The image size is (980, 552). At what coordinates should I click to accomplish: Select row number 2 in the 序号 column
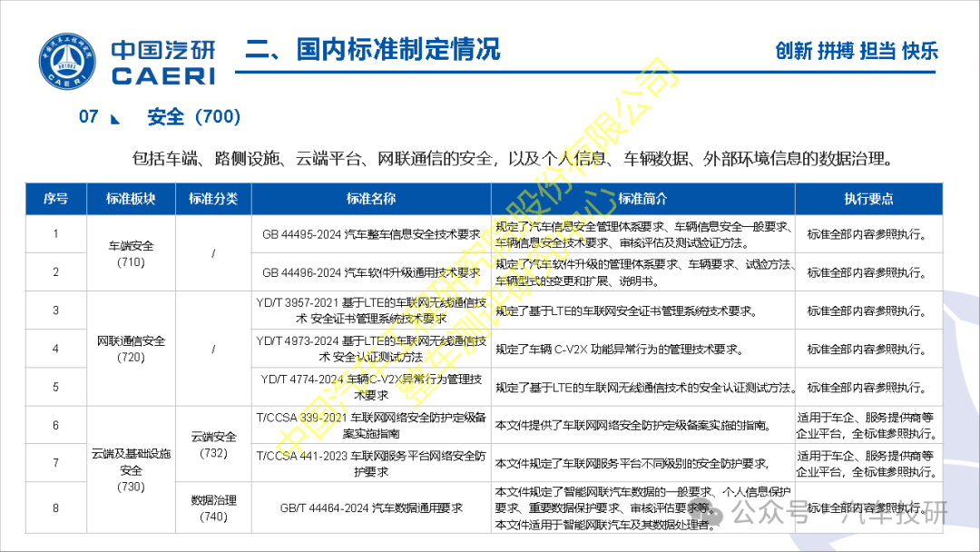point(55,272)
